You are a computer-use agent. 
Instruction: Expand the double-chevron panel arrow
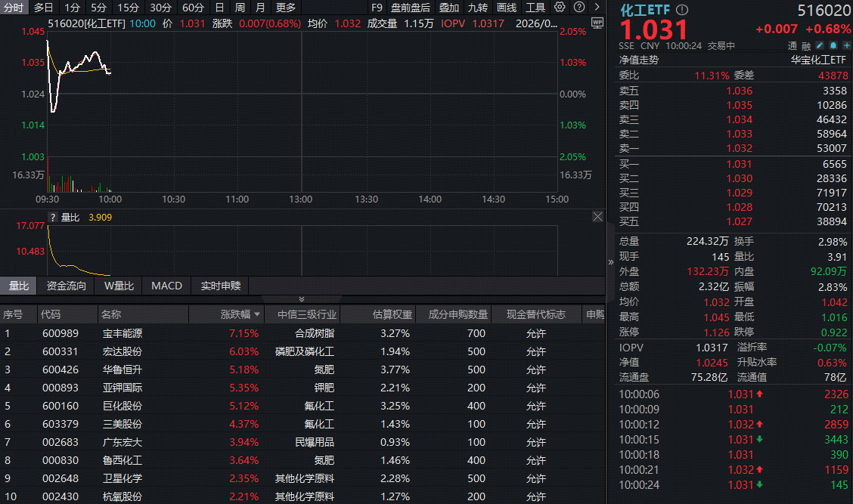coord(302,298)
